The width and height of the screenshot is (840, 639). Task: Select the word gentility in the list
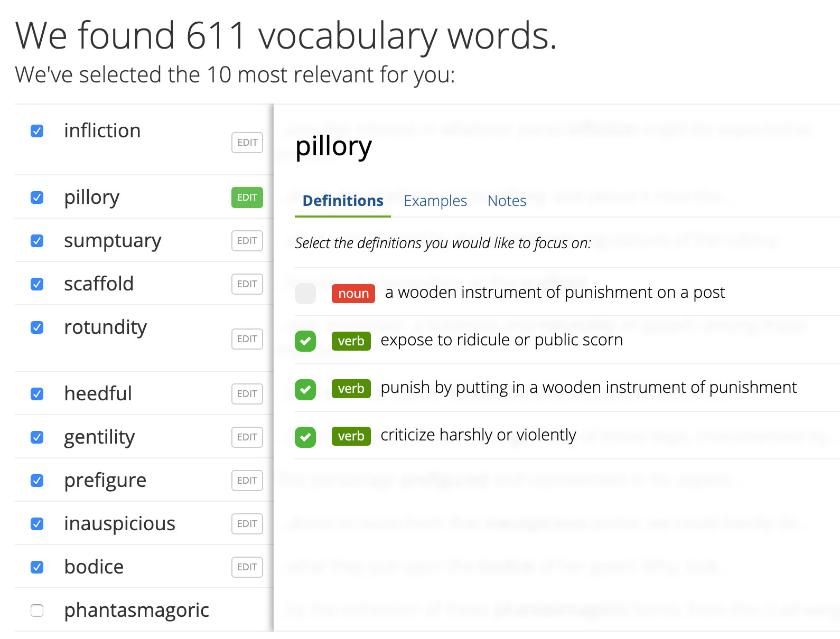99,437
